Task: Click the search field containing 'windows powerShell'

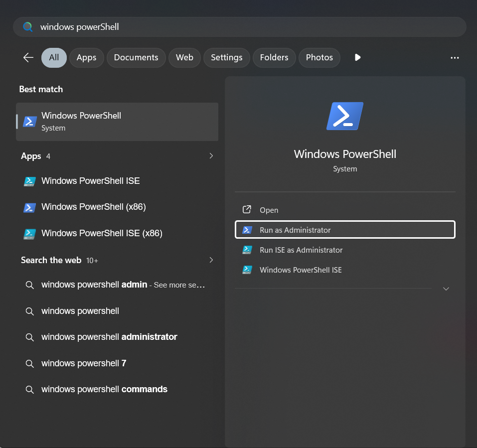Action: click(239, 27)
